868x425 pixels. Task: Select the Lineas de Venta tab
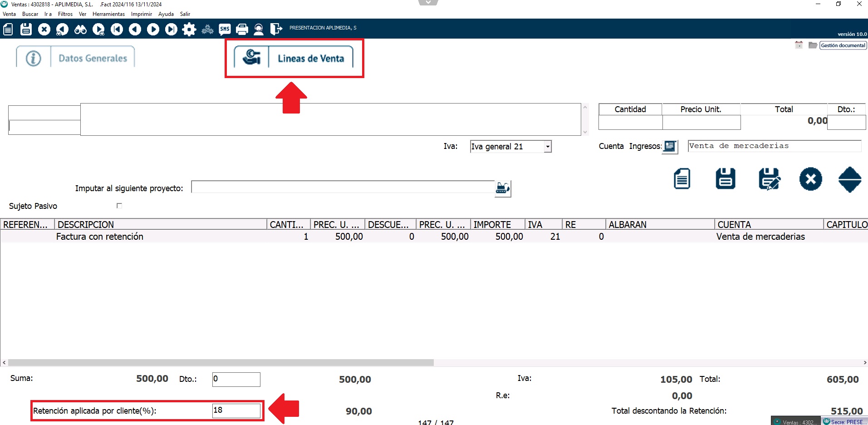[310, 58]
